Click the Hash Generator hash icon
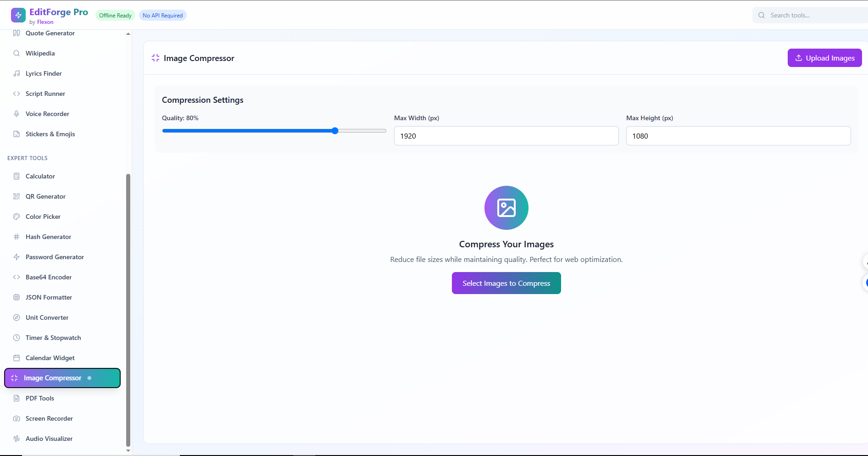 click(x=17, y=237)
